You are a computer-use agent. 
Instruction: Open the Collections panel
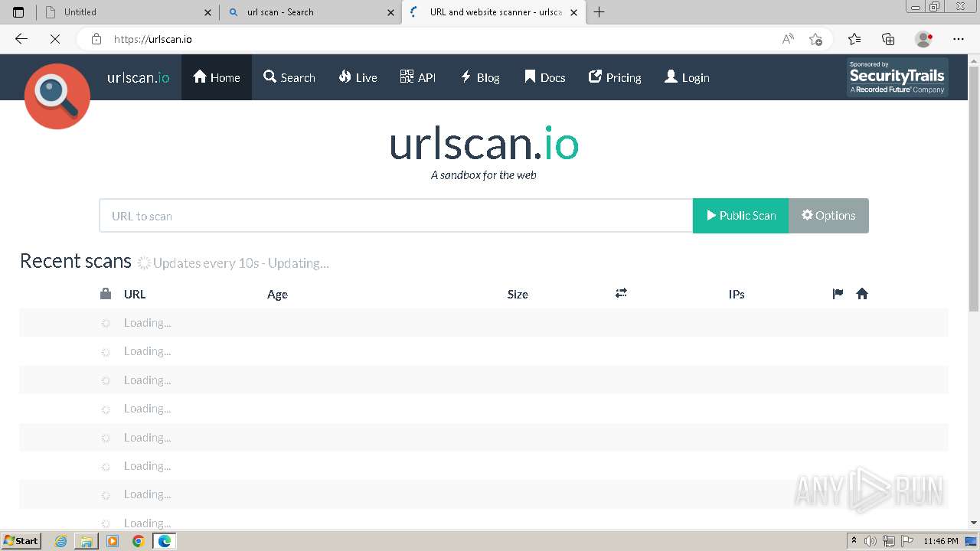(x=888, y=39)
